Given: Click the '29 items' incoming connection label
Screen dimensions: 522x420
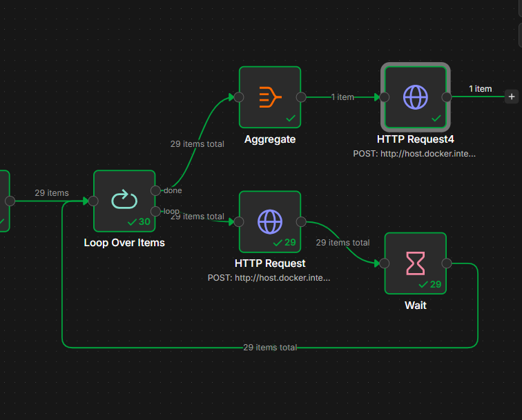Looking at the screenshot, I should pyautogui.click(x=52, y=193).
